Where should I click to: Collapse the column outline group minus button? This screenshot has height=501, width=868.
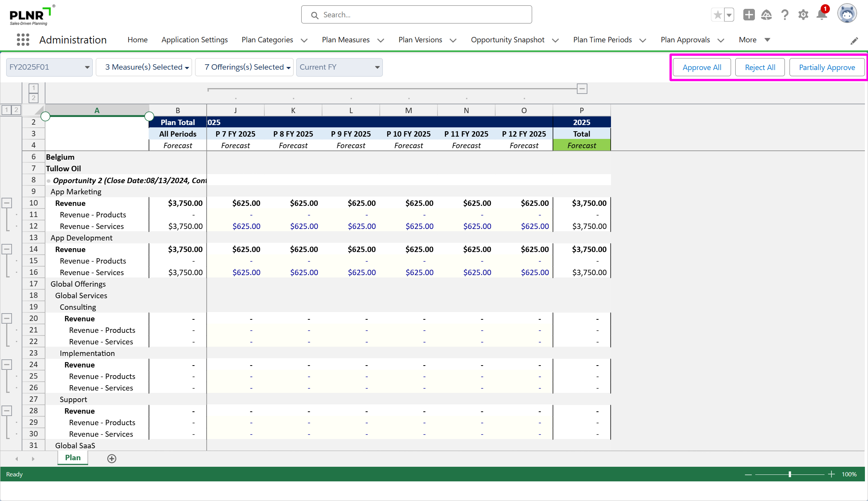(x=582, y=89)
